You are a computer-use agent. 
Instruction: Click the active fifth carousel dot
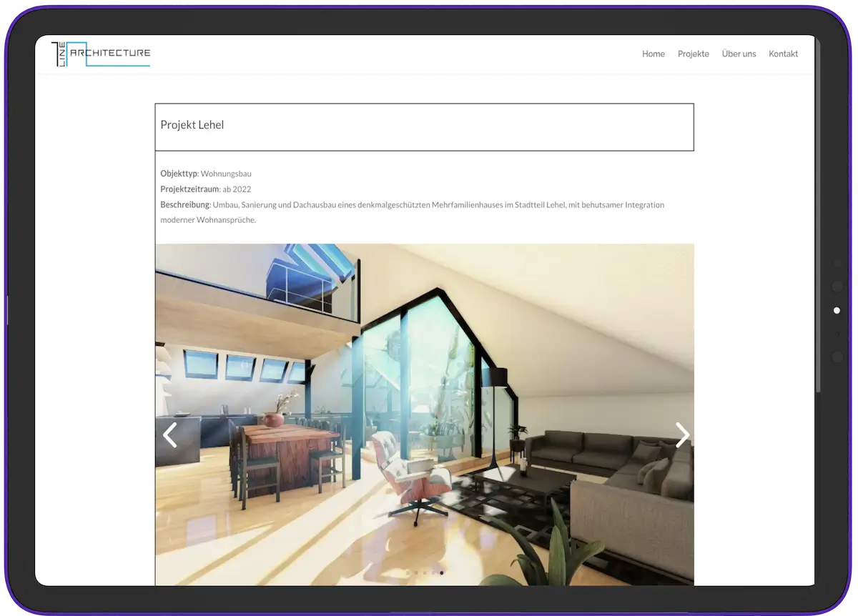(442, 573)
